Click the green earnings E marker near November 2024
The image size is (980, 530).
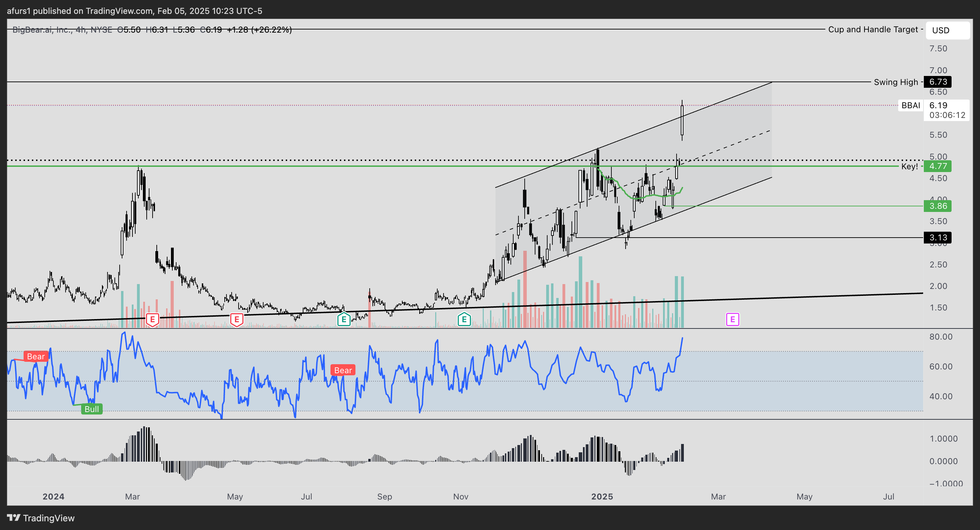464,319
